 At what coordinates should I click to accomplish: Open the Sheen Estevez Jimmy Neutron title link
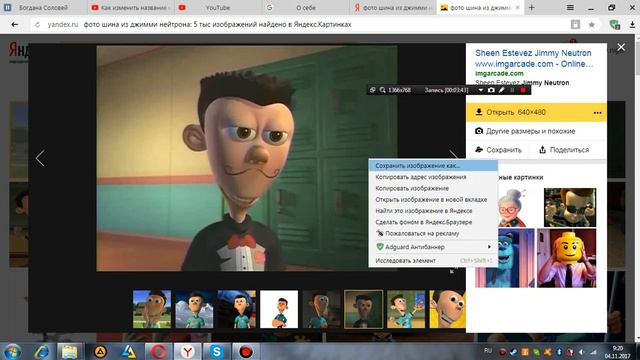pyautogui.click(x=533, y=58)
